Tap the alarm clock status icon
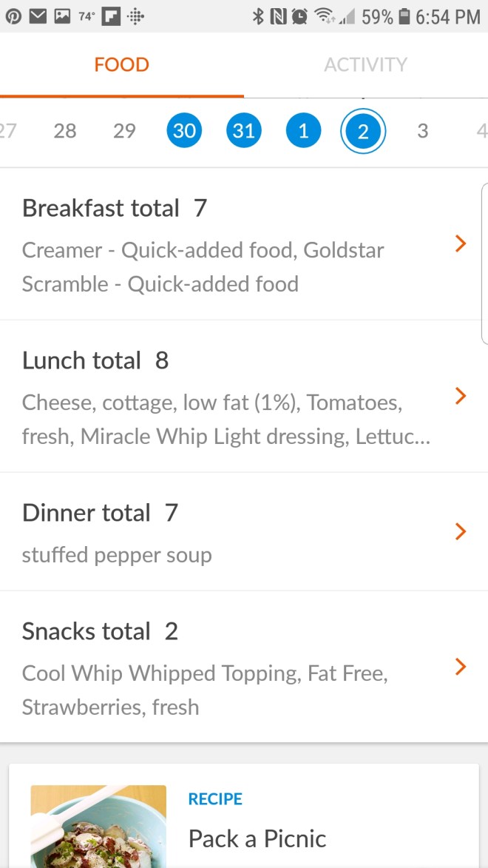The width and height of the screenshot is (488, 868). click(299, 16)
